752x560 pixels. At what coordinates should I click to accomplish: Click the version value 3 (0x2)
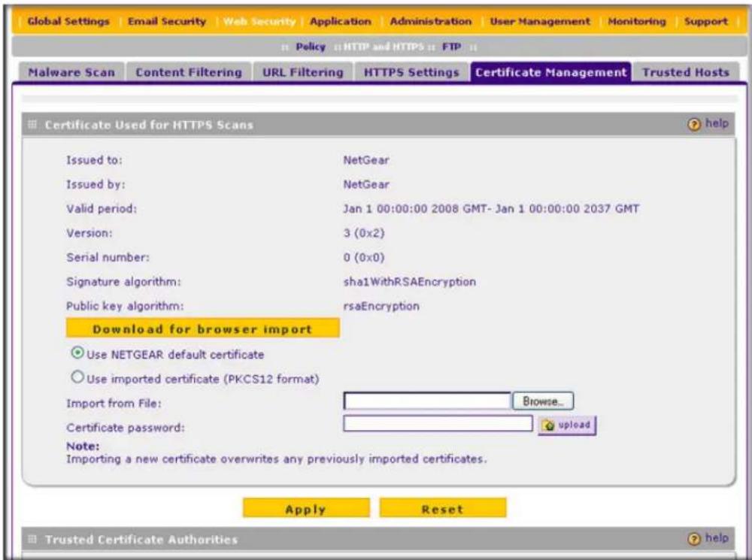[364, 234]
